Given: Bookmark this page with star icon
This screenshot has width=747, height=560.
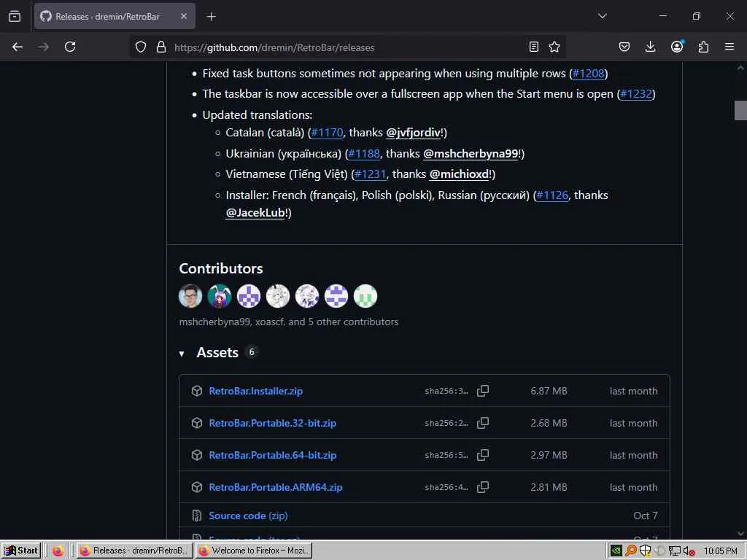Looking at the screenshot, I should (x=554, y=47).
